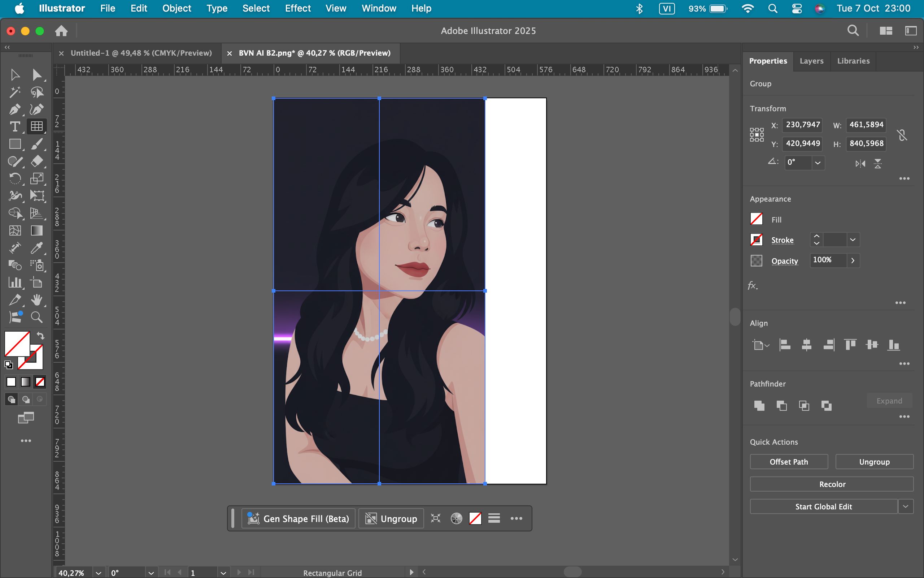Select the Eraser tool
This screenshot has height=578, width=924.
(x=37, y=161)
